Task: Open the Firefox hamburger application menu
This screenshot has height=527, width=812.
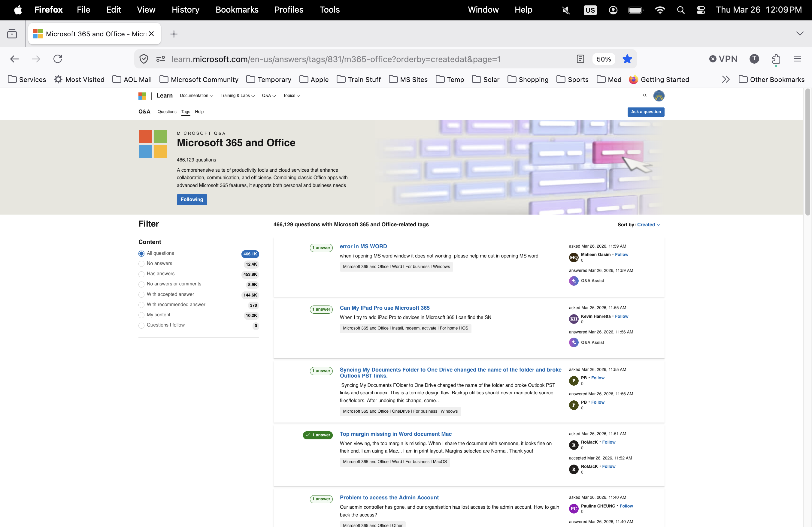Action: pyautogui.click(x=797, y=59)
